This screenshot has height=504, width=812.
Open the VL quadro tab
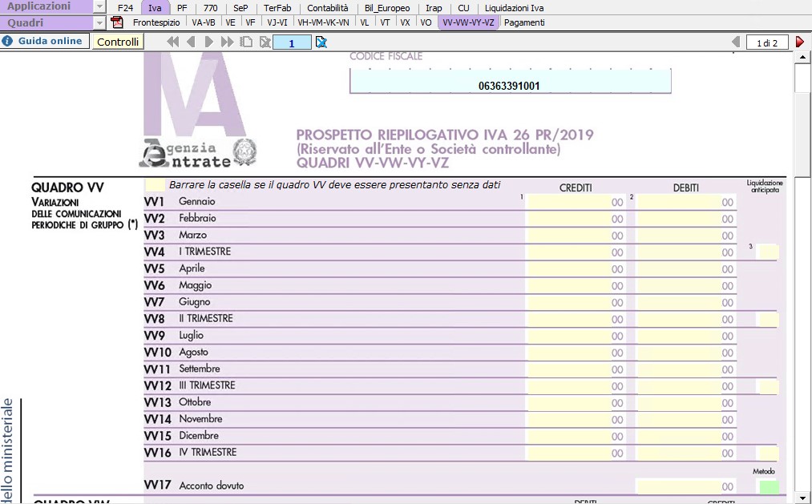click(365, 22)
